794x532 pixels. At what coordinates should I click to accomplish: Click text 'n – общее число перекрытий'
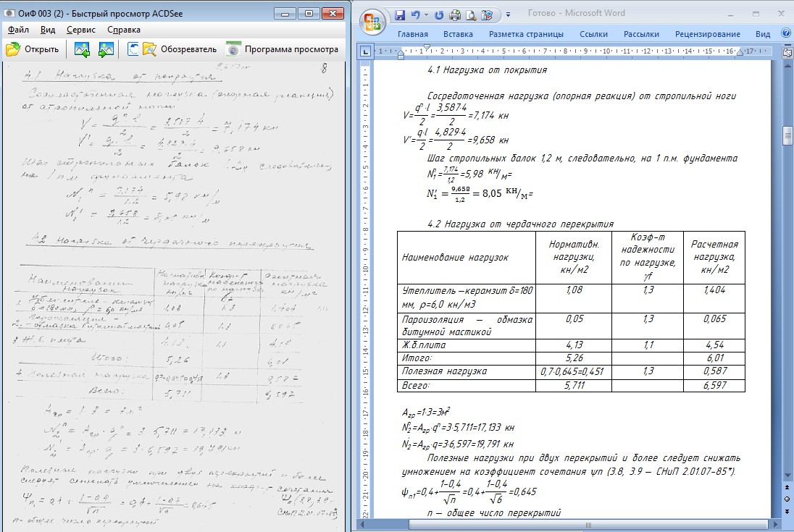coord(494,512)
